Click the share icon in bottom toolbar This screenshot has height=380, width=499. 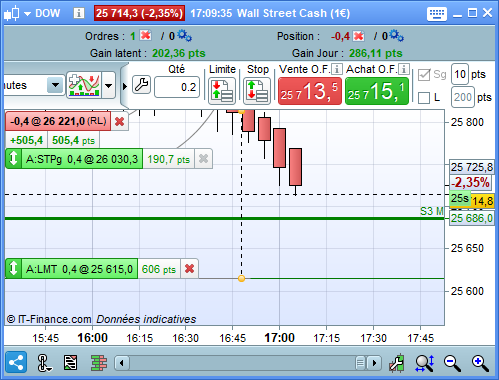[x=16, y=362]
